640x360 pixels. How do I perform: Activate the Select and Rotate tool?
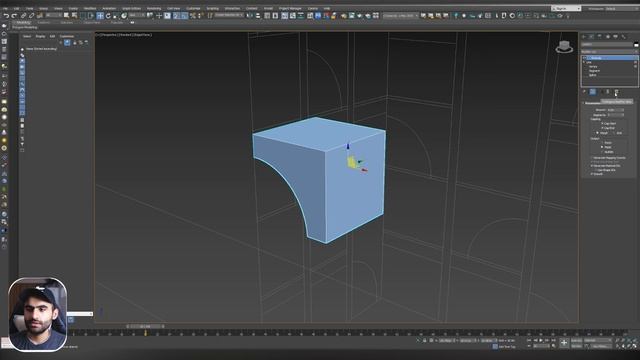108,16
